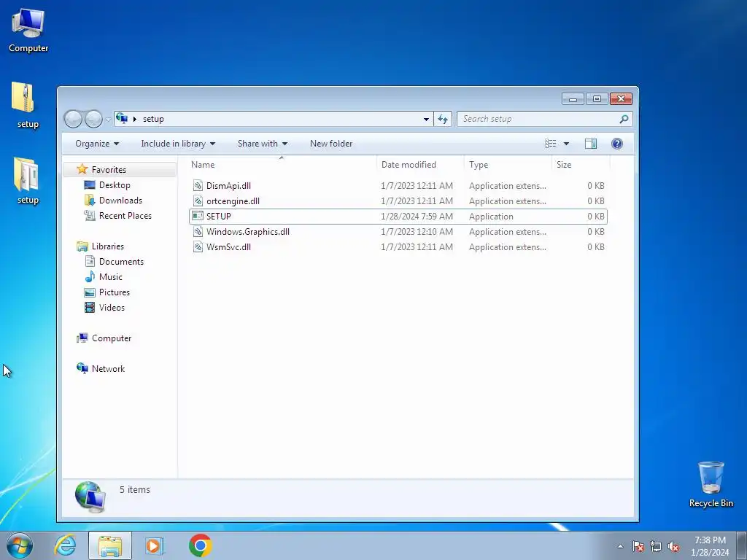This screenshot has height=560, width=747.
Task: Click the Action Center flag icon
Action: 638,546
